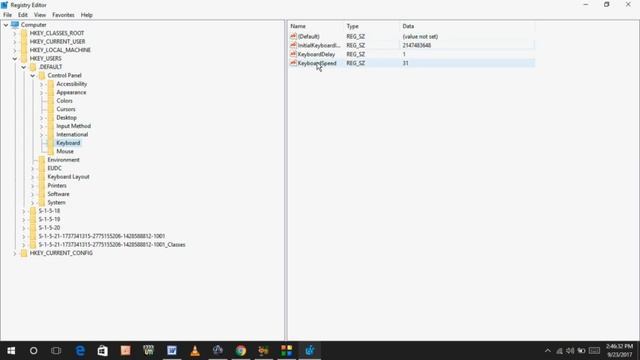This screenshot has height=360, width=640.
Task: Open the Edit menu
Action: click(23, 15)
